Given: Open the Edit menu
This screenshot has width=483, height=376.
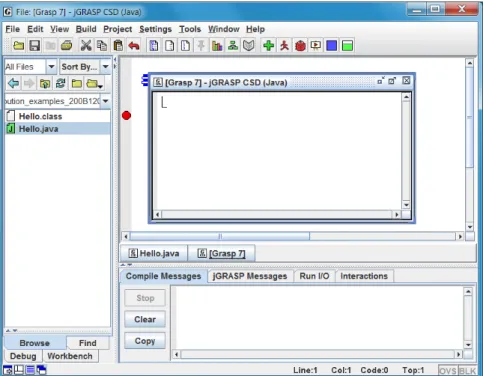Looking at the screenshot, I should tap(35, 29).
